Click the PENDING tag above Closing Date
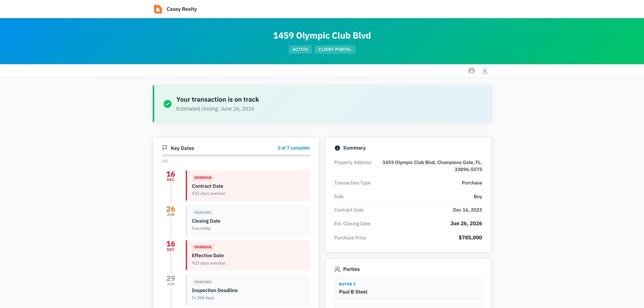This screenshot has height=308, width=644. pyautogui.click(x=203, y=213)
